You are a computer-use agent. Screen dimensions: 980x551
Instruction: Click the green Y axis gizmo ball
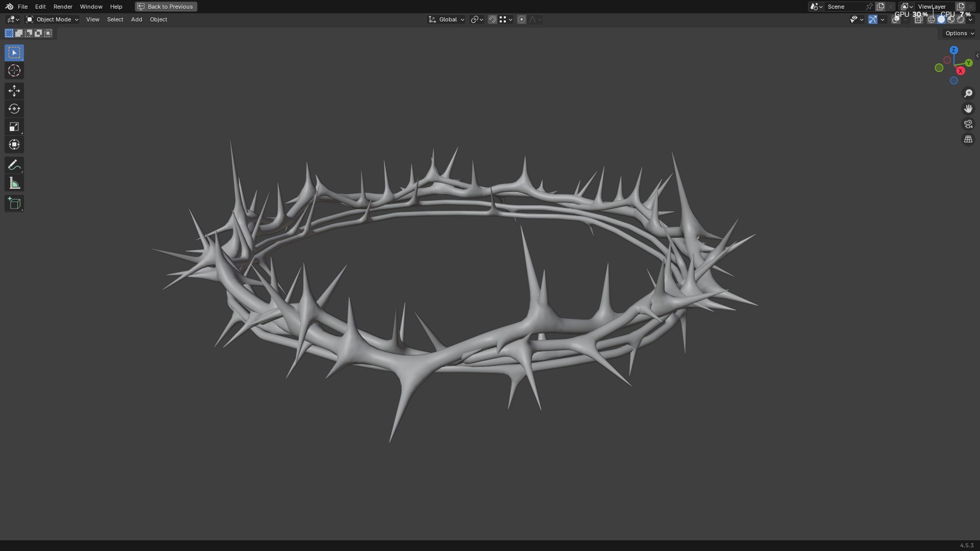click(x=968, y=63)
